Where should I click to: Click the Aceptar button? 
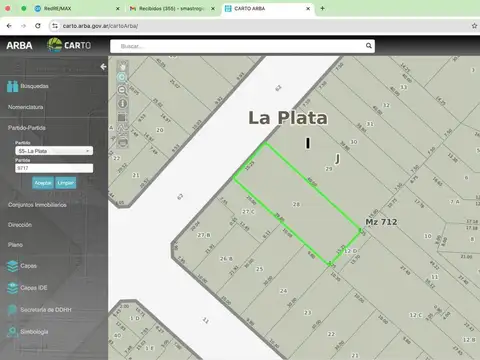pyautogui.click(x=43, y=183)
